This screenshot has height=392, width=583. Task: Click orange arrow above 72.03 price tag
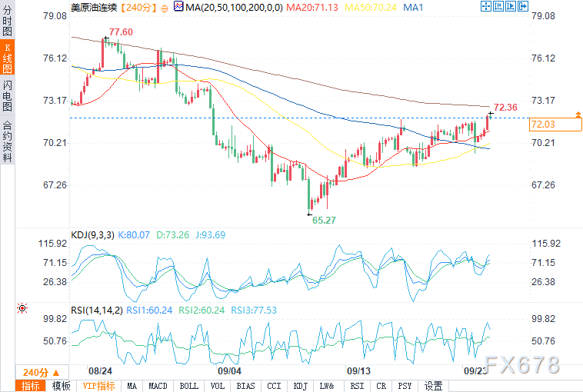click(x=578, y=115)
